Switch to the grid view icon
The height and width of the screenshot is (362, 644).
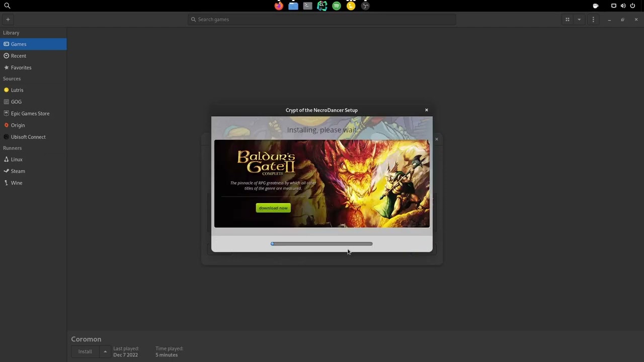coord(568,20)
